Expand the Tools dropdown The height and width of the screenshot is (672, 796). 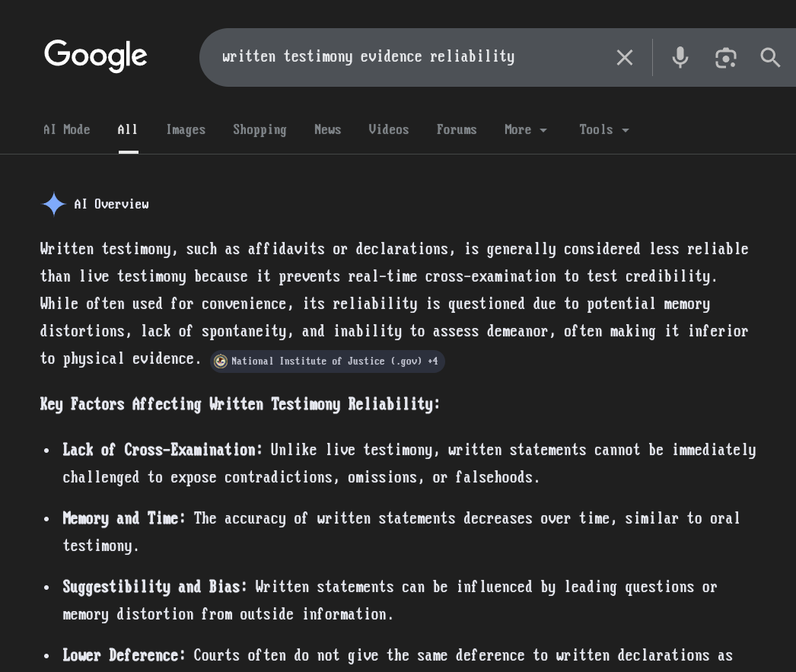click(604, 130)
